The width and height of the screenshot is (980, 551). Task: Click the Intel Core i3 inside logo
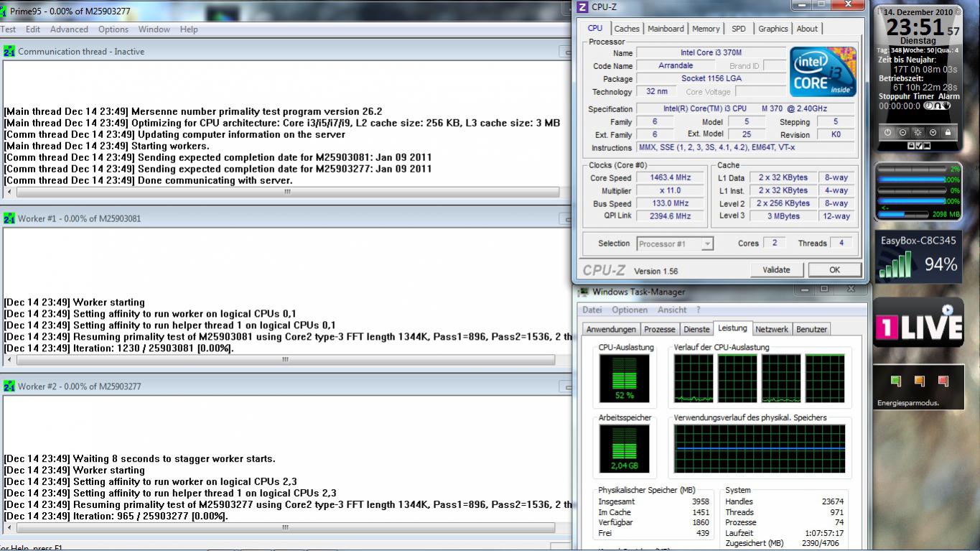coord(823,72)
